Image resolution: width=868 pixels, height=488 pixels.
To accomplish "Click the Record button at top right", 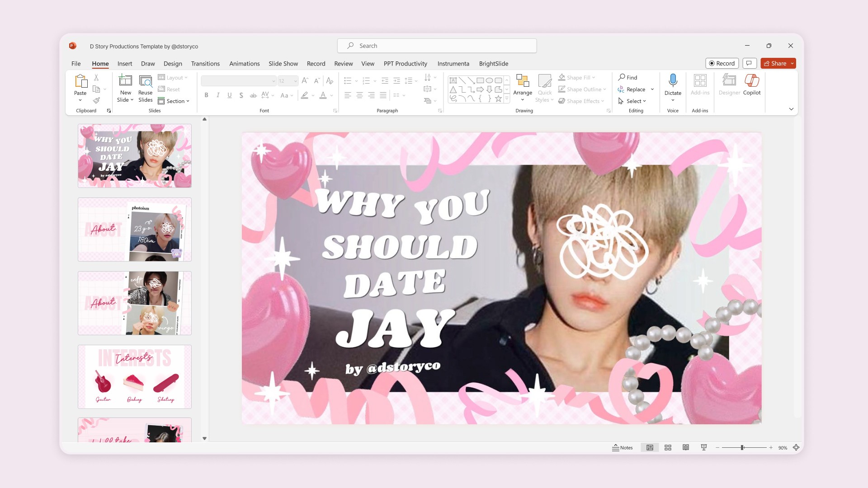I will click(x=722, y=64).
